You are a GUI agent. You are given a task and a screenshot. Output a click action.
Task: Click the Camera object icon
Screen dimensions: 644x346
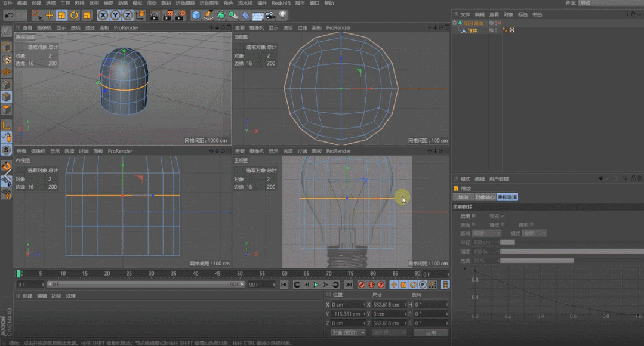(x=270, y=15)
